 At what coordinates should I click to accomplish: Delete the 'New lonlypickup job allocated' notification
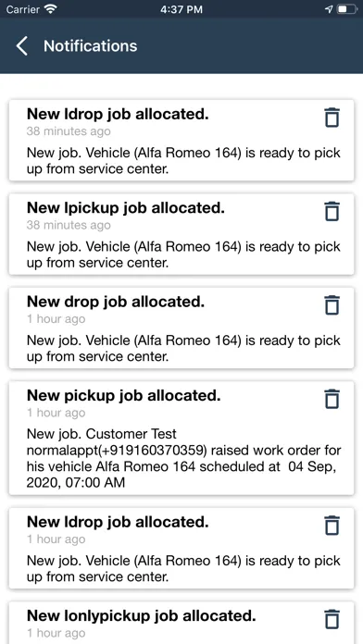pyautogui.click(x=332, y=619)
